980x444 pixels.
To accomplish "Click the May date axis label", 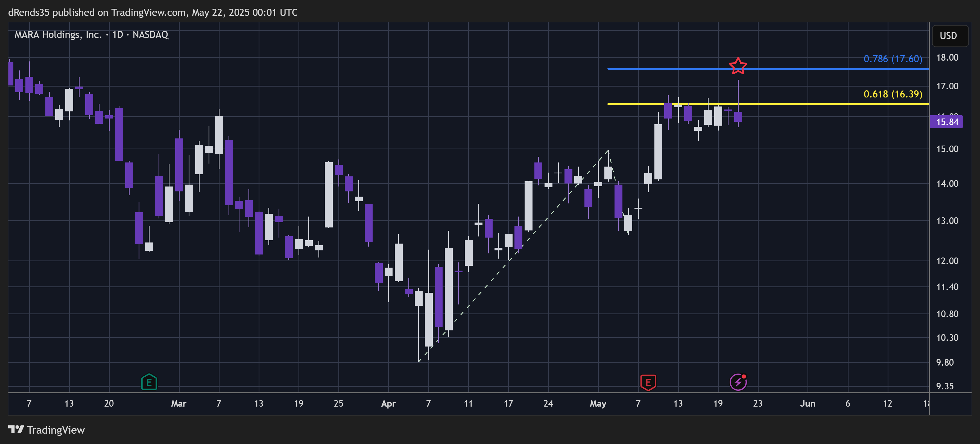I will (598, 404).
